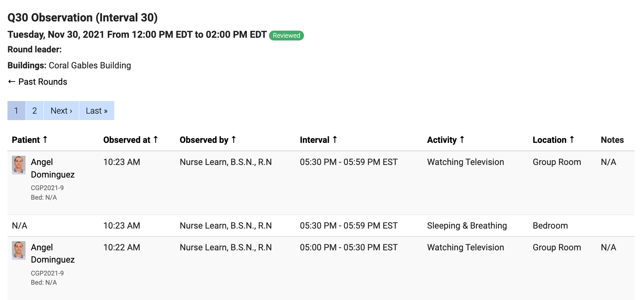Select the Sleeping & Breathing activity row
The image size is (644, 300).
(x=467, y=226)
